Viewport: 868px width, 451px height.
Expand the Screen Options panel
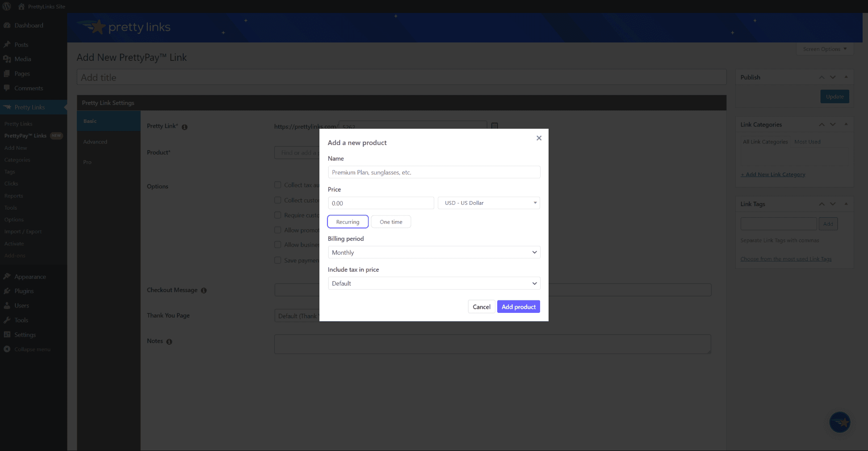point(824,49)
